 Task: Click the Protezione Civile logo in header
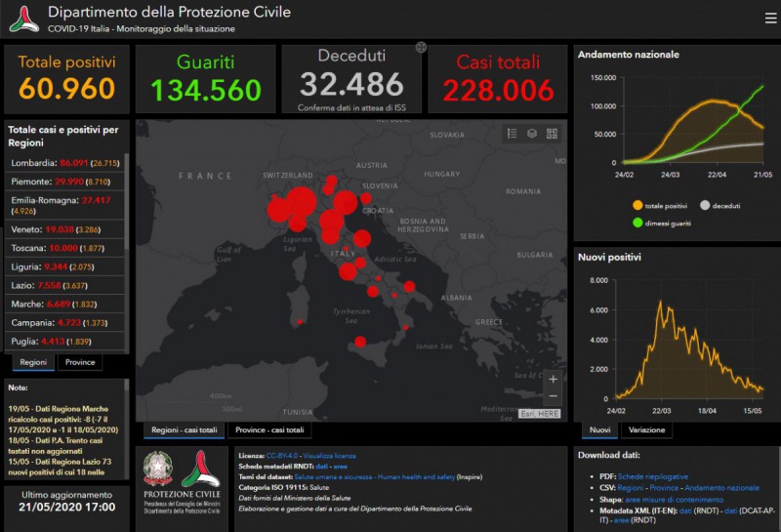pyautogui.click(x=23, y=20)
